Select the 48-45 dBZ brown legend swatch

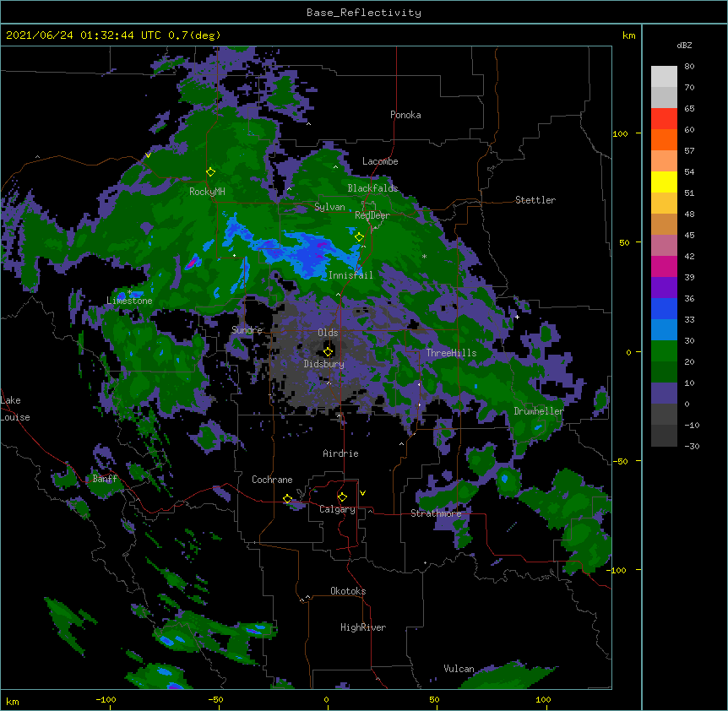tap(664, 224)
